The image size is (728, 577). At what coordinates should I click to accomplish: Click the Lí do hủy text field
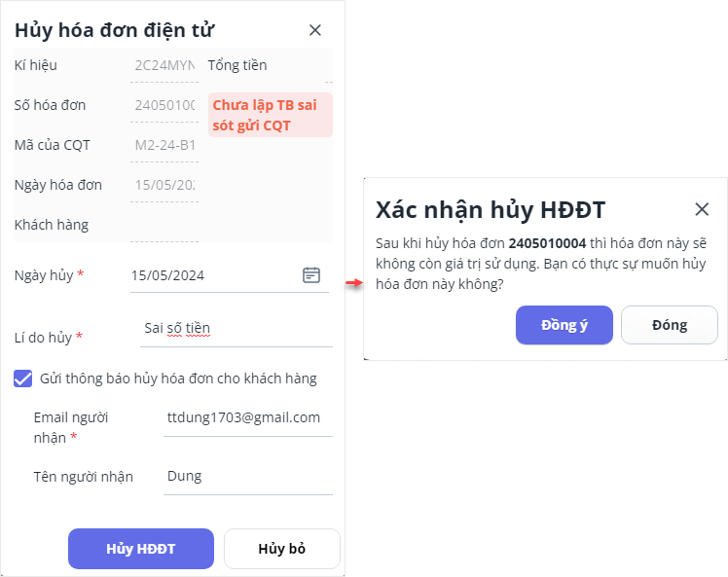237,330
